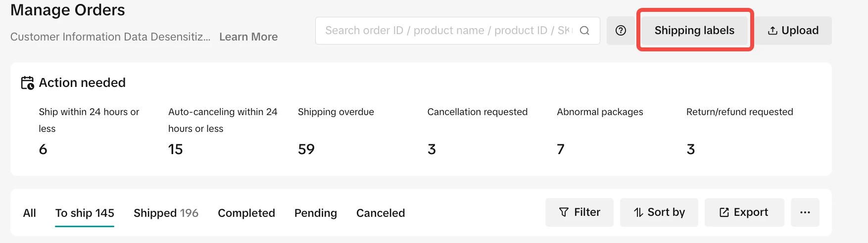
Task: Open the three-dots more options menu
Action: coord(805,212)
